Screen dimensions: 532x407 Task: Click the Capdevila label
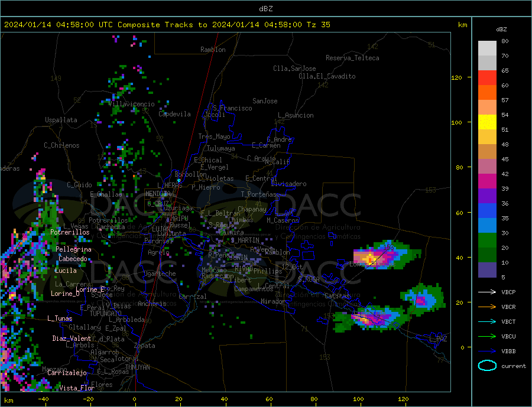[x=175, y=114]
